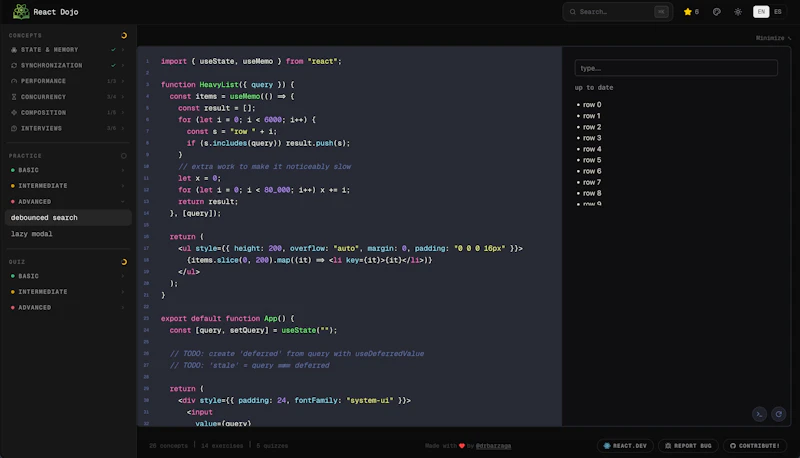Expand the Synchronization chevron
The width and height of the screenshot is (800, 458).
pyautogui.click(x=123, y=65)
